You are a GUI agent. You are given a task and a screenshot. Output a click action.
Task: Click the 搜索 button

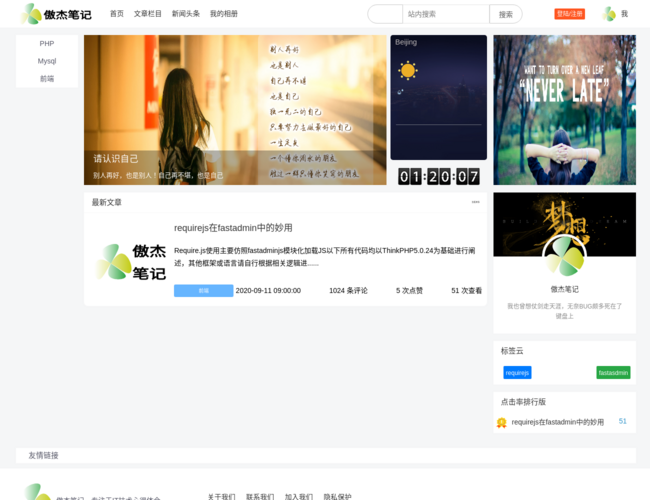coord(506,15)
